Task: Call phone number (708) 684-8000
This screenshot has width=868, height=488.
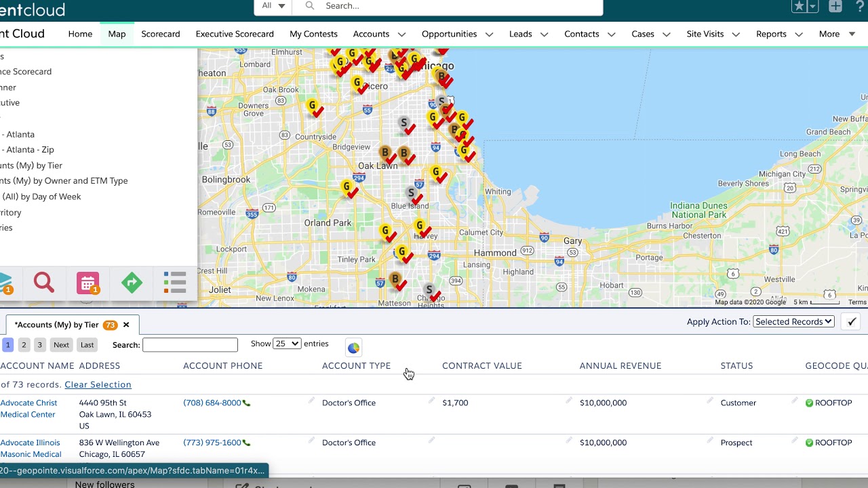Action: click(x=212, y=403)
